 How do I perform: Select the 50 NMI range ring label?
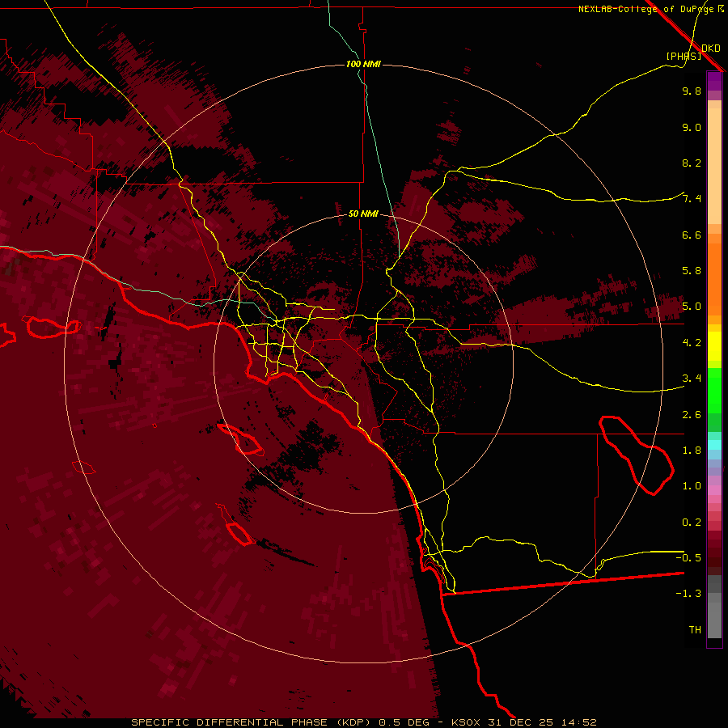[363, 214]
